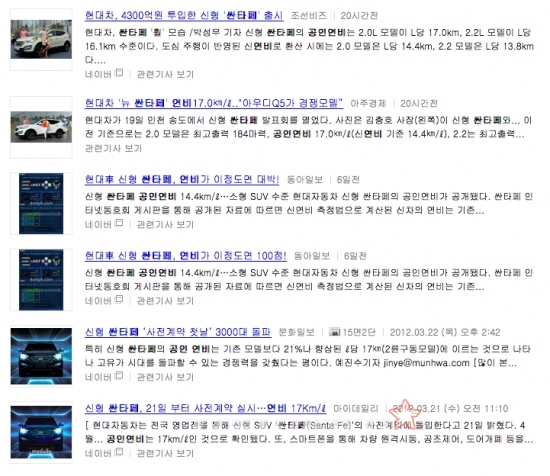The height and width of the screenshot is (476, 550).
Task: Open the article '사전계약 첫날 3000대 돌파'
Action: click(178, 332)
